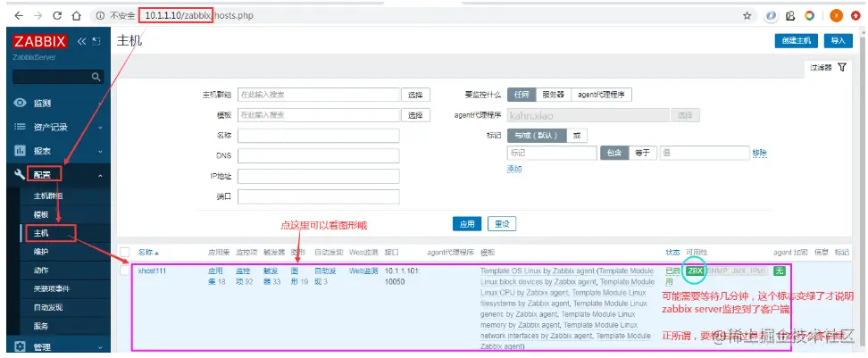Click the bar chart icon for 报表
This screenshot has height=358, width=868.
20,151
